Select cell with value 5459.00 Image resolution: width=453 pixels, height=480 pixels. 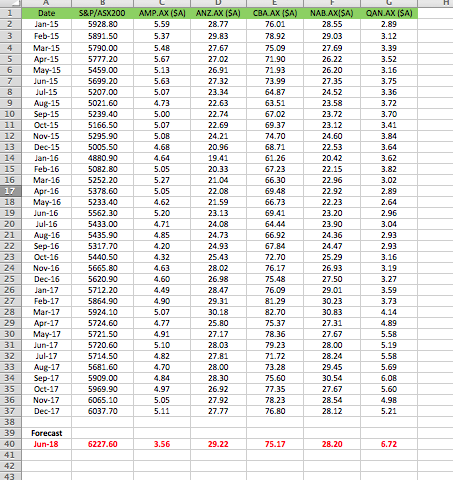coord(102,70)
